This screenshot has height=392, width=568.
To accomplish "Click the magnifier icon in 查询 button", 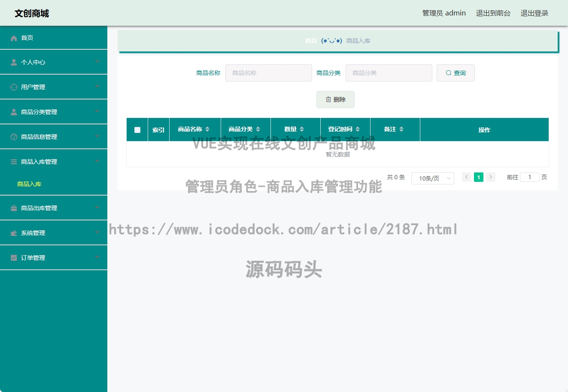I will click(449, 73).
